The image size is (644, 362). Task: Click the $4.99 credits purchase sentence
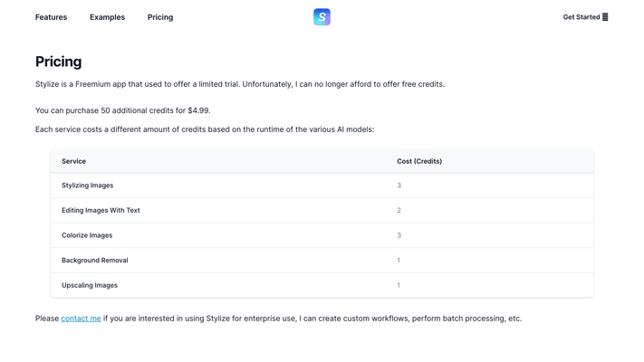point(123,110)
